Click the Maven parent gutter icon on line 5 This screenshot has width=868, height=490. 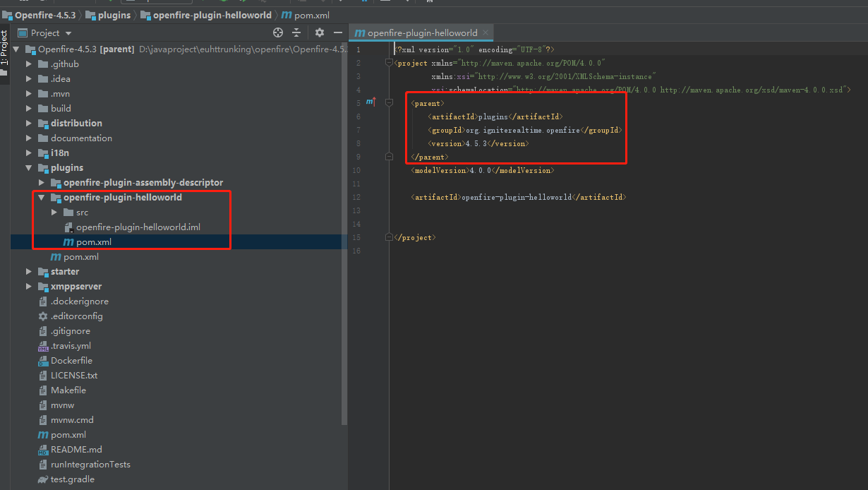pyautogui.click(x=370, y=102)
